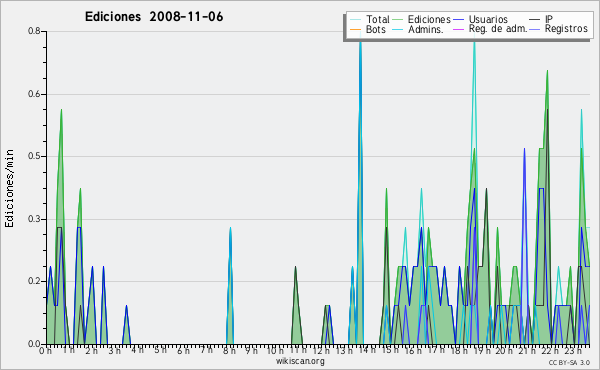Screen dimensions: 600x370
Task: Click the Total legend color line
Action: click(355, 20)
